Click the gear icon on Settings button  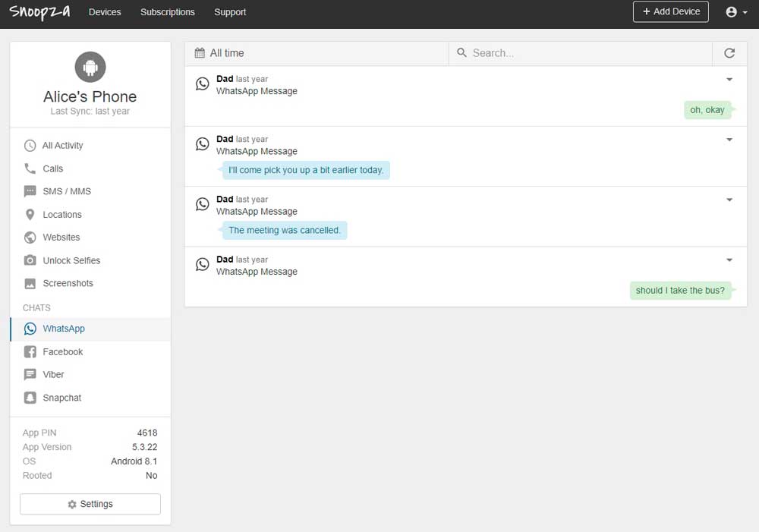tap(72, 505)
